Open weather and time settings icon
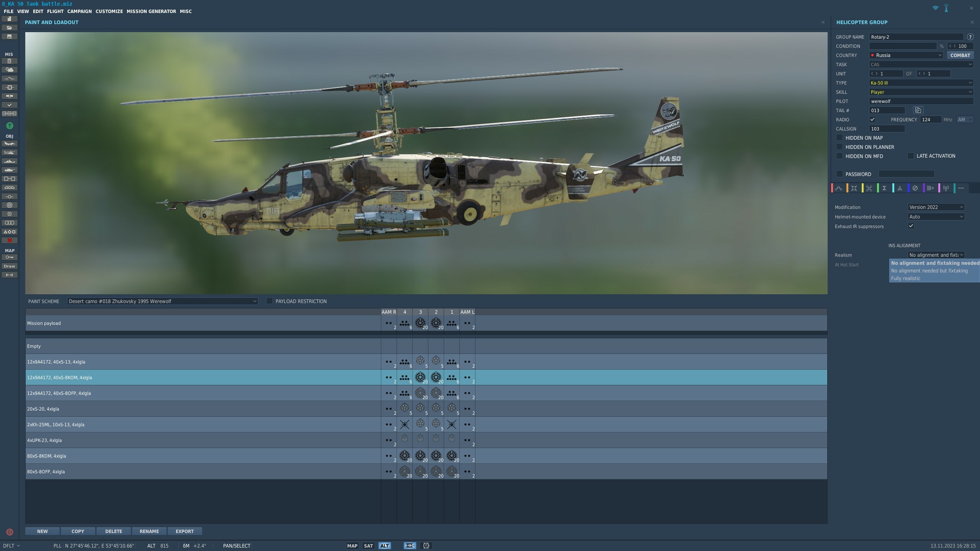The image size is (980, 551). coord(9,70)
